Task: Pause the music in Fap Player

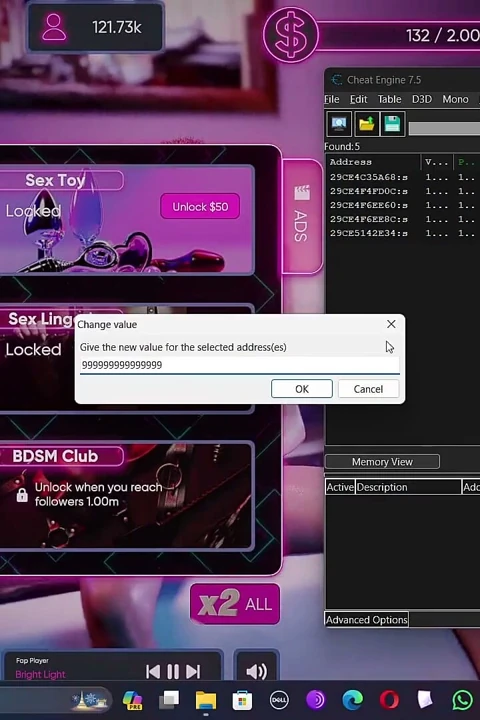Action: pyautogui.click(x=173, y=672)
